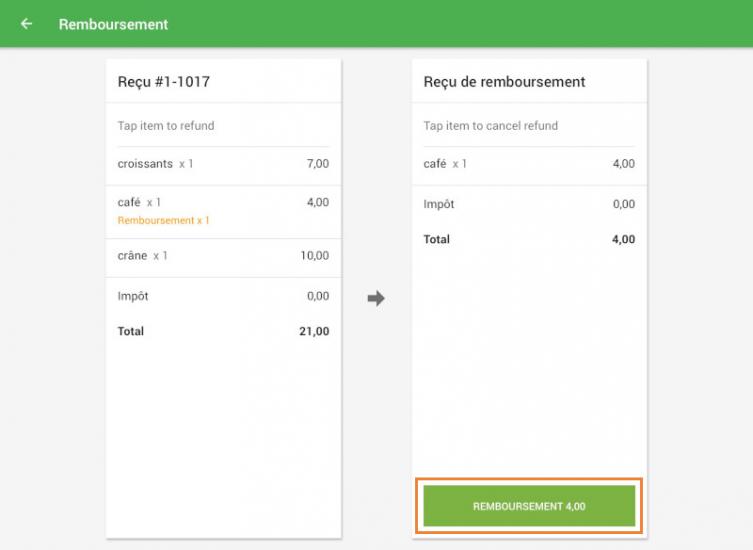Click the gray transfer arrow between receipts
This screenshot has height=550, width=753.
(376, 298)
